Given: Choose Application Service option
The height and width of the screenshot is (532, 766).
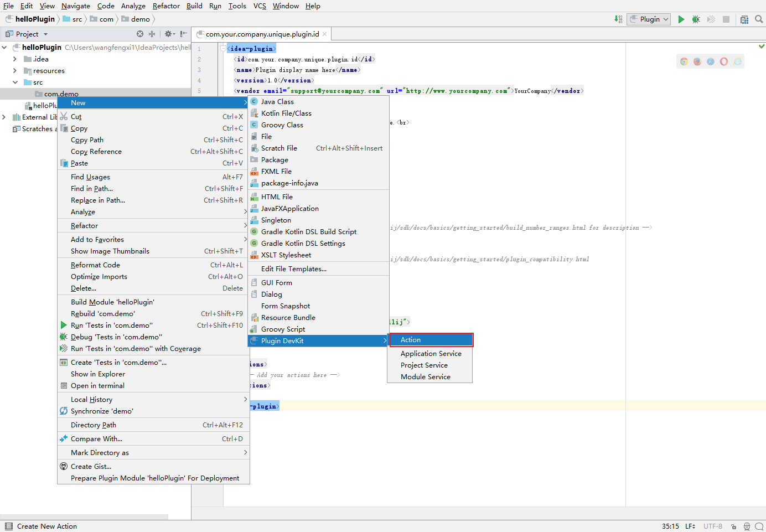Looking at the screenshot, I should pos(430,353).
